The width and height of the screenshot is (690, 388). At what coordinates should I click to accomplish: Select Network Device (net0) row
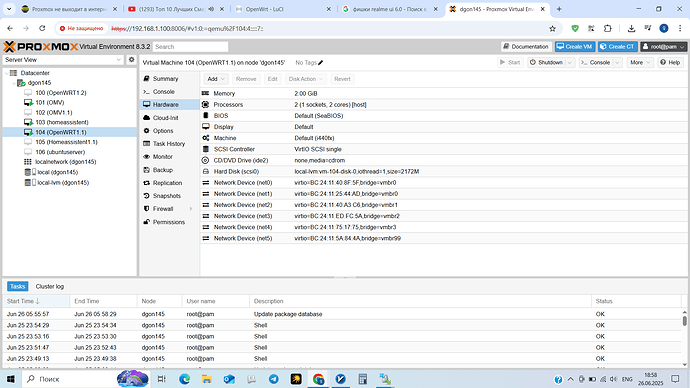coord(443,183)
